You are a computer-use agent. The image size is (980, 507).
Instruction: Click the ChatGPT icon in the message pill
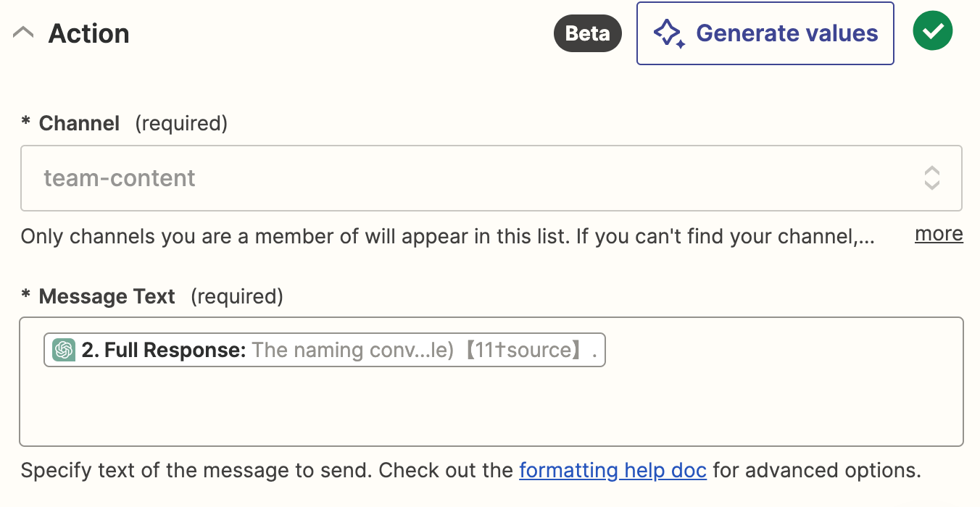pyautogui.click(x=65, y=351)
